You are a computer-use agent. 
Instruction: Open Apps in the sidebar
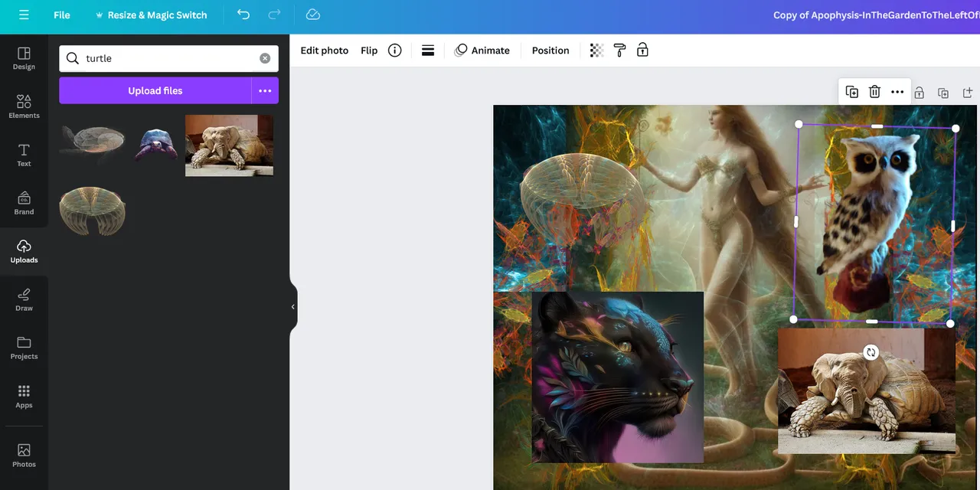(x=24, y=397)
